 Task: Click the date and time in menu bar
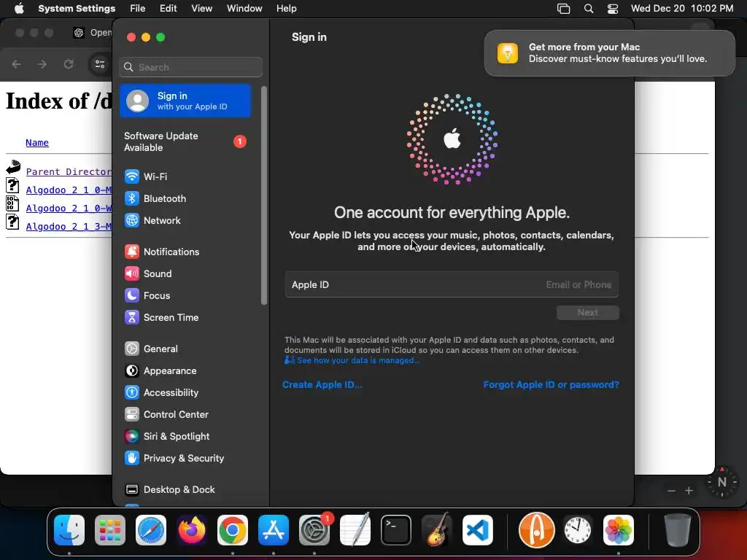click(682, 9)
